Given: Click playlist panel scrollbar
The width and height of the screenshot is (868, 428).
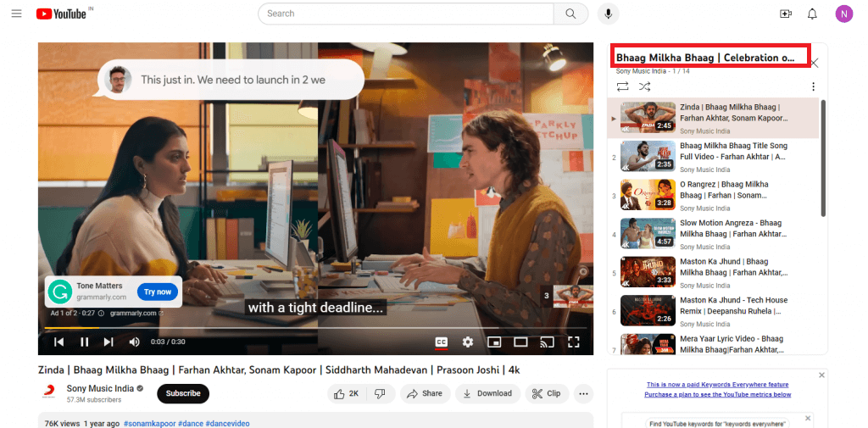Looking at the screenshot, I should (x=823, y=158).
